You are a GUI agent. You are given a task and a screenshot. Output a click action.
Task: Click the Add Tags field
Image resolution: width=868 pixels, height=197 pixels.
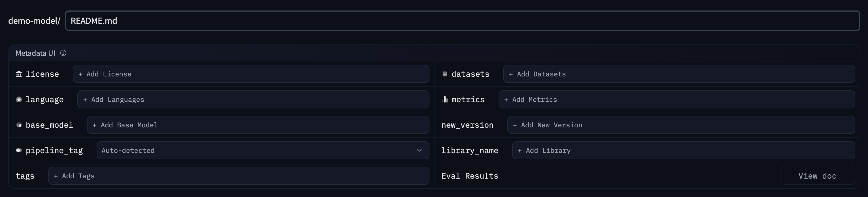pos(238,176)
